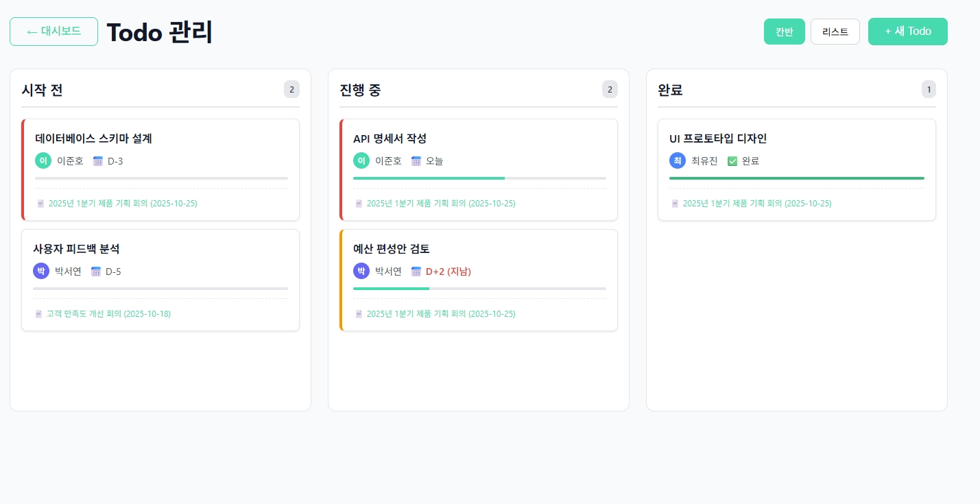Click the 완료 column header title
980x504 pixels.
[x=670, y=90]
